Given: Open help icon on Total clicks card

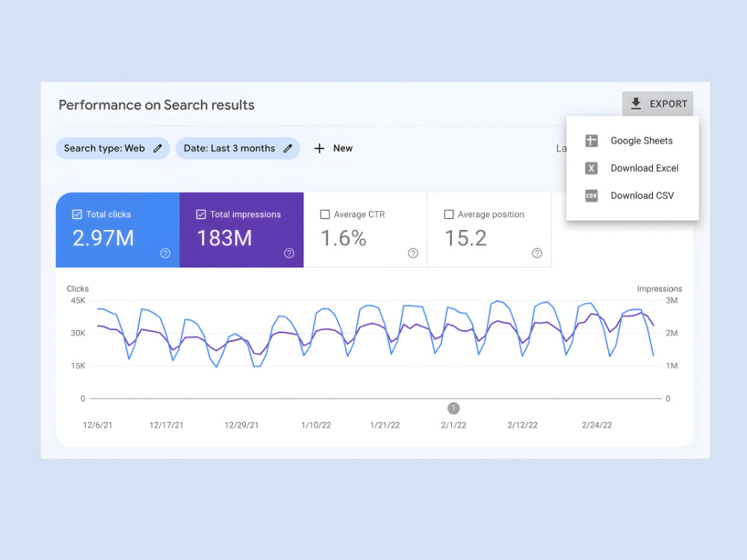Looking at the screenshot, I should click(x=165, y=253).
